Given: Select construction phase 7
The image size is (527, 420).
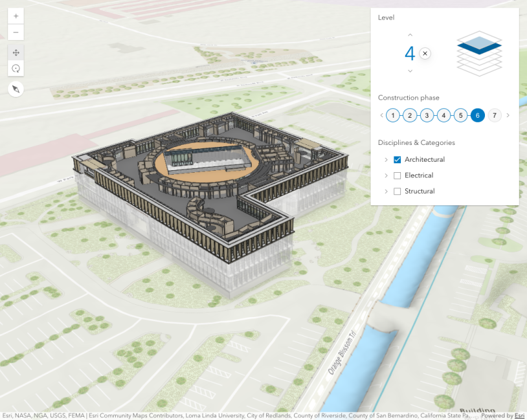Looking at the screenshot, I should [495, 116].
